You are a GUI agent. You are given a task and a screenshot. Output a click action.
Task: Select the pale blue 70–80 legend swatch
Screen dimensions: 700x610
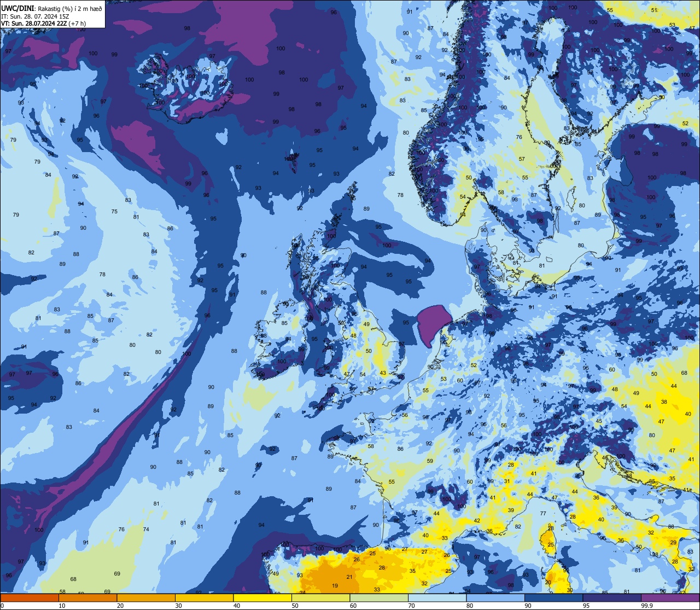click(437, 597)
